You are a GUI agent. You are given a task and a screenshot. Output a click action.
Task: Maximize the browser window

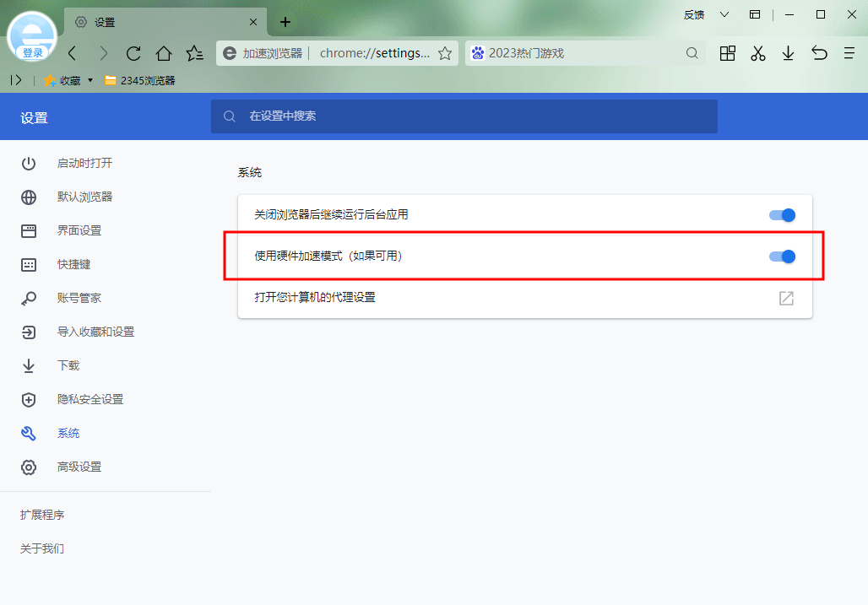pyautogui.click(x=821, y=15)
